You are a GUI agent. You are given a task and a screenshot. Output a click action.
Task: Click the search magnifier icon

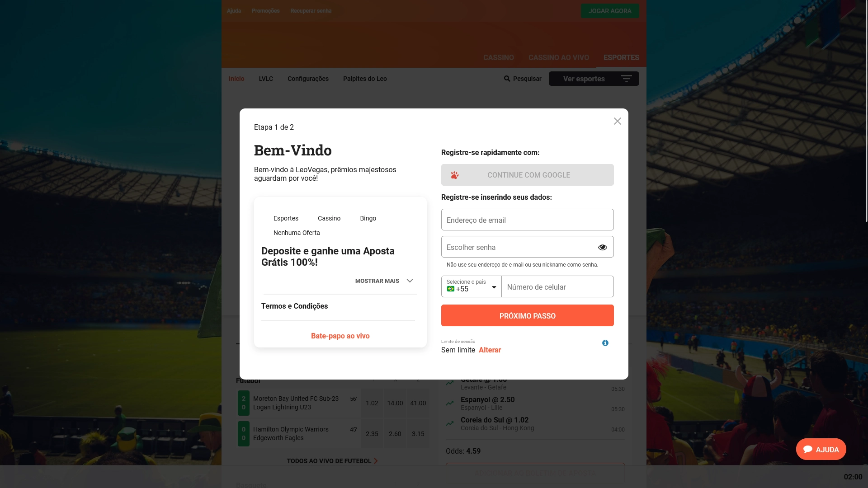pyautogui.click(x=507, y=78)
